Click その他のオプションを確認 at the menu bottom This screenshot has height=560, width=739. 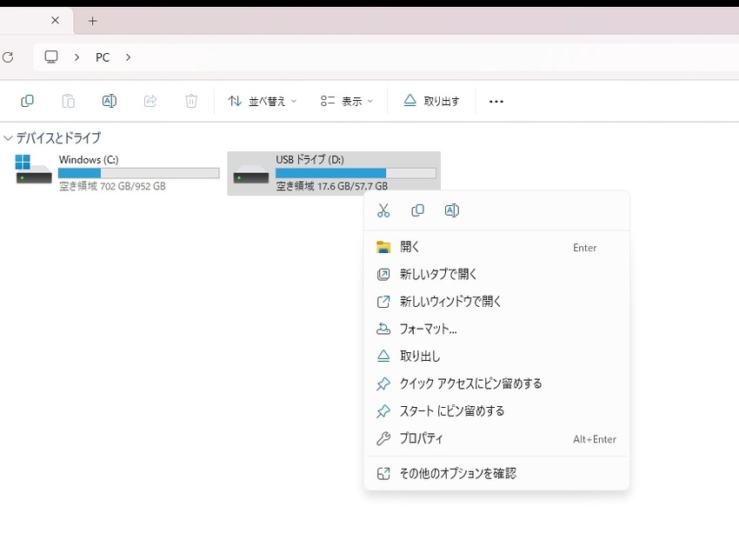click(456, 473)
